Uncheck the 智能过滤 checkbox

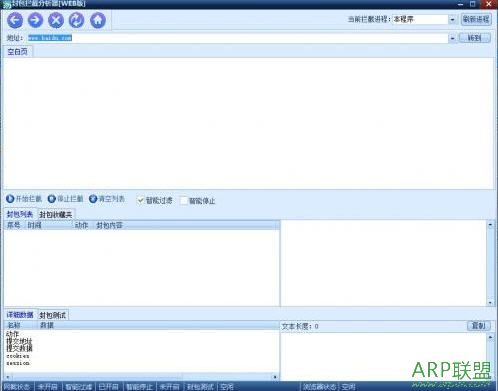point(141,200)
